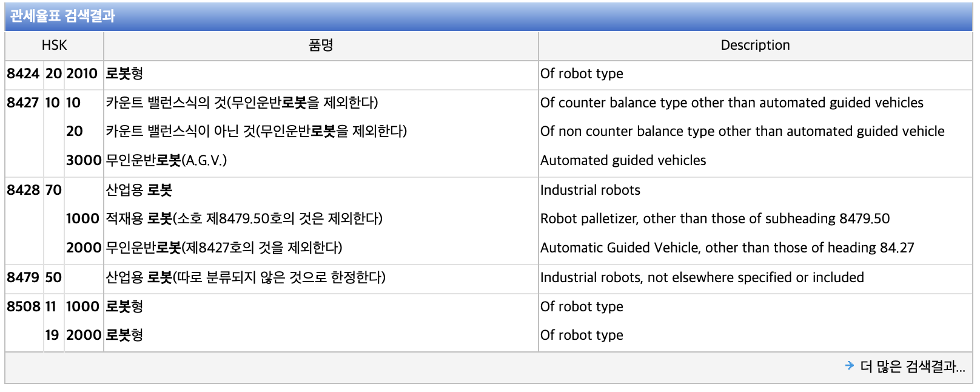
Task: Click the 관세율표 검색결과 title bar
Action: 489,16
